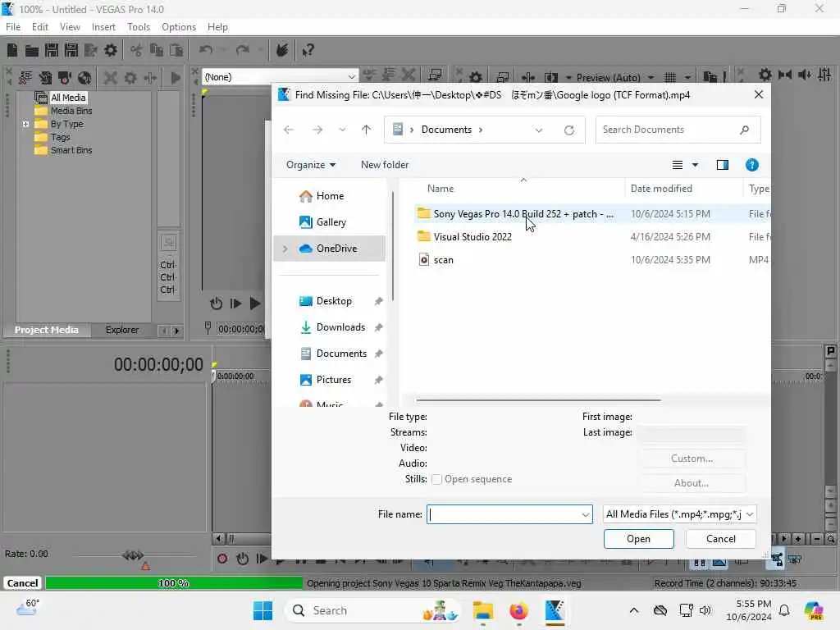Toggle the preview pane icon in dialog
The height and width of the screenshot is (630, 840).
point(722,165)
